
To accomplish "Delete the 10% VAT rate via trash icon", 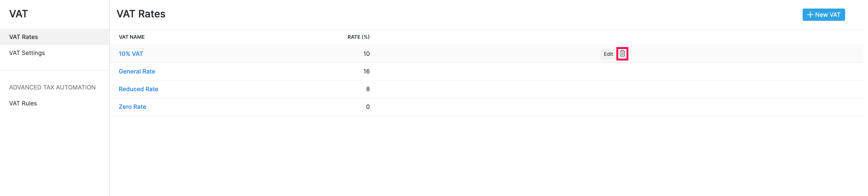I will 622,54.
